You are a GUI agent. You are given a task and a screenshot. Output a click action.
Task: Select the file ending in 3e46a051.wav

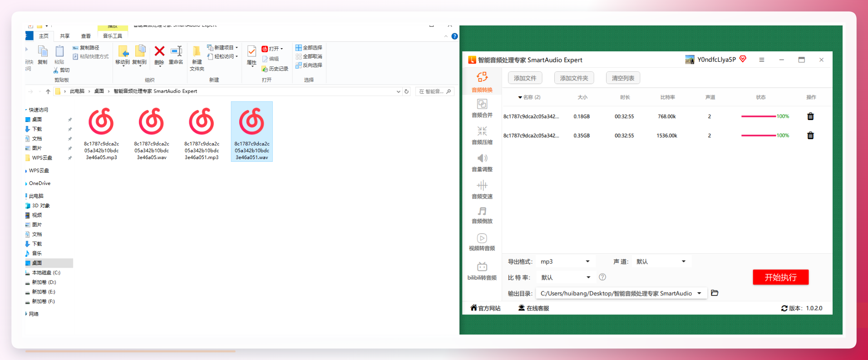(252, 132)
